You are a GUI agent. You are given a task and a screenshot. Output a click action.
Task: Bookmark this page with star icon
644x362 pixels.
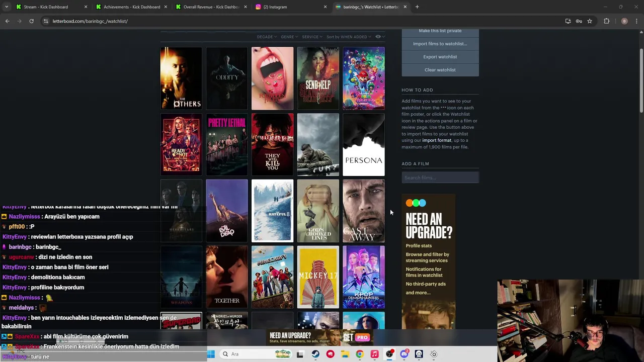tap(590, 21)
